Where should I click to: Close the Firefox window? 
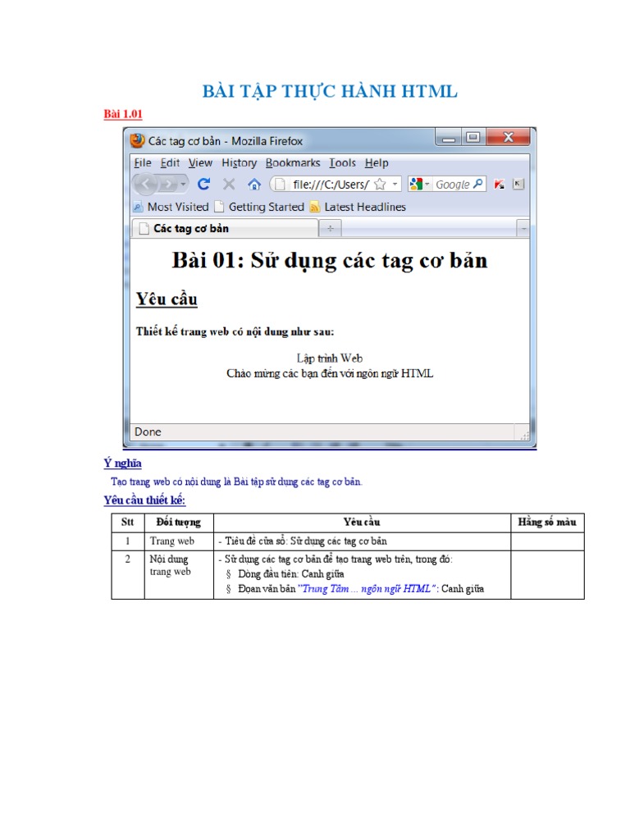(x=508, y=137)
